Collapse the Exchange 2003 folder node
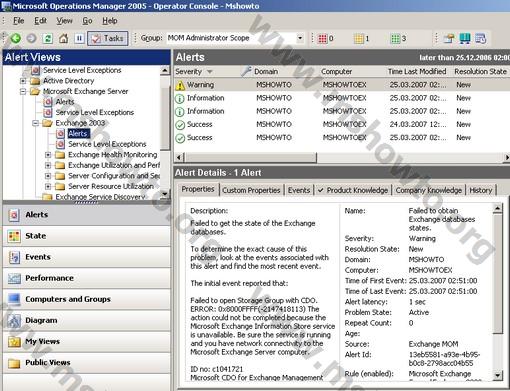Screen dimensions: 510x391 (x=35, y=123)
